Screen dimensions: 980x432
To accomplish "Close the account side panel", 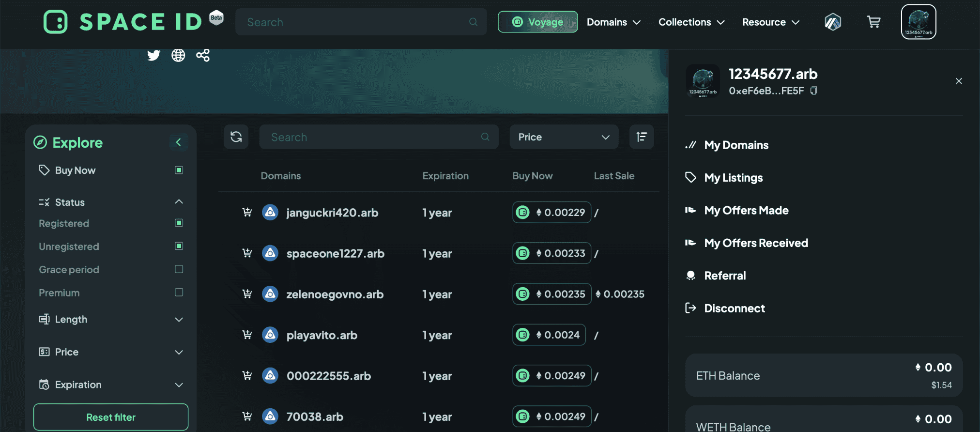I will tap(959, 81).
